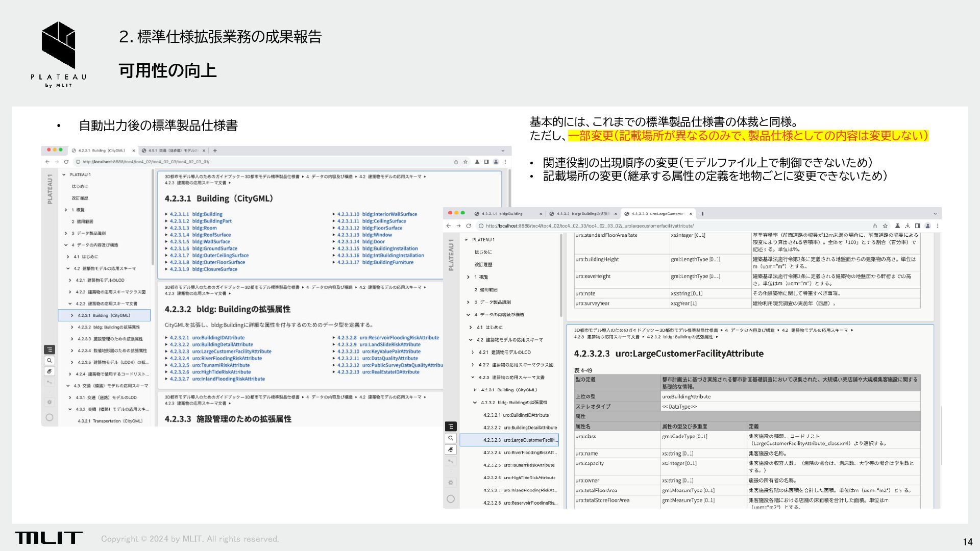Collapse '4.2.3.2 bldg: Buildingの拡張属性' in right tree
980x551 pixels.
475,403
